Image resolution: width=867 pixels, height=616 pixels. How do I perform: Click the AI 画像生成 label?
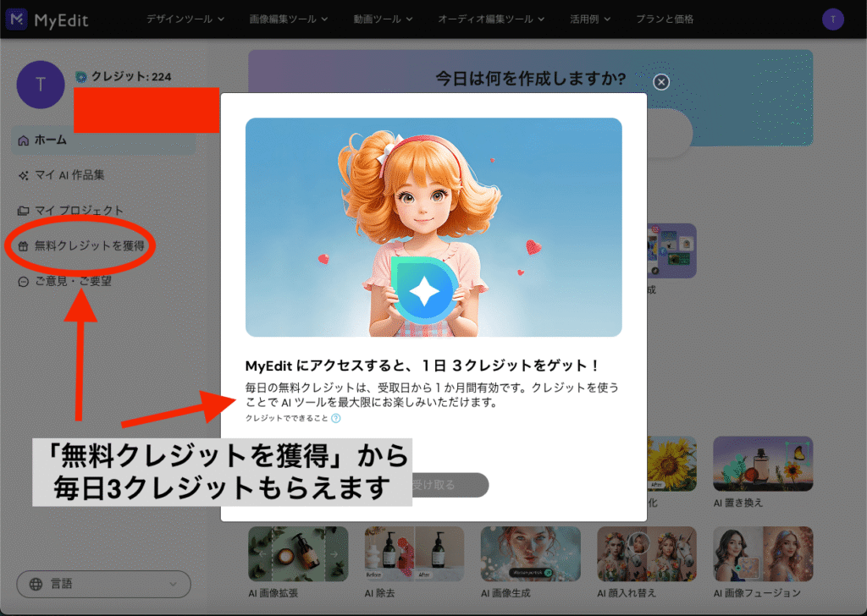[505, 593]
